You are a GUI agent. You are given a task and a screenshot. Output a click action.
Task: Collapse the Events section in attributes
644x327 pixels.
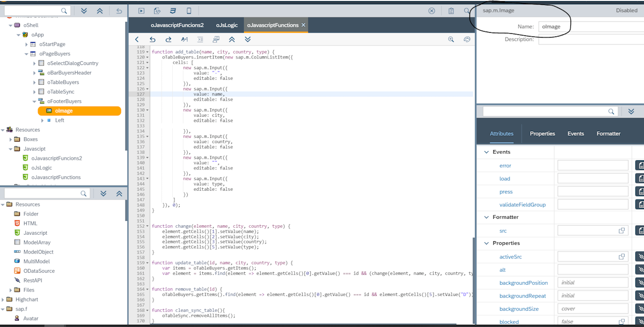point(486,152)
